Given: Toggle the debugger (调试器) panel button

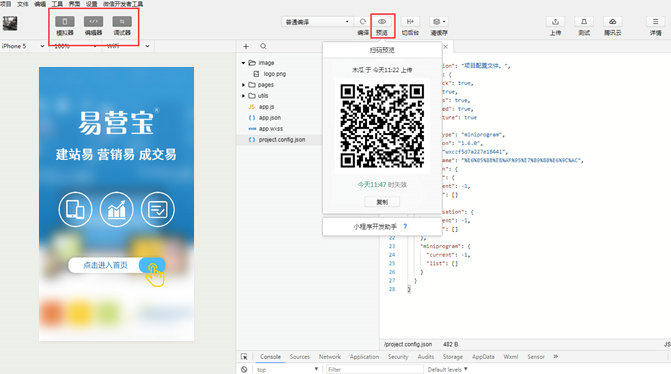Looking at the screenshot, I should pos(122,21).
